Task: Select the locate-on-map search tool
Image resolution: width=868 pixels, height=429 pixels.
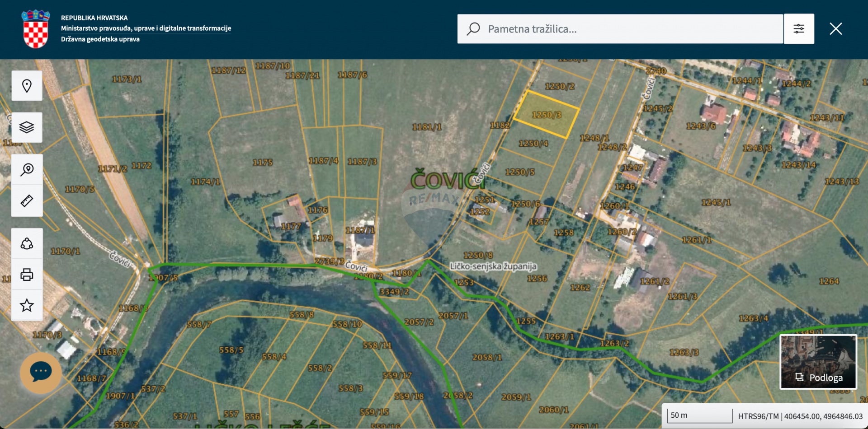Action: pyautogui.click(x=27, y=170)
